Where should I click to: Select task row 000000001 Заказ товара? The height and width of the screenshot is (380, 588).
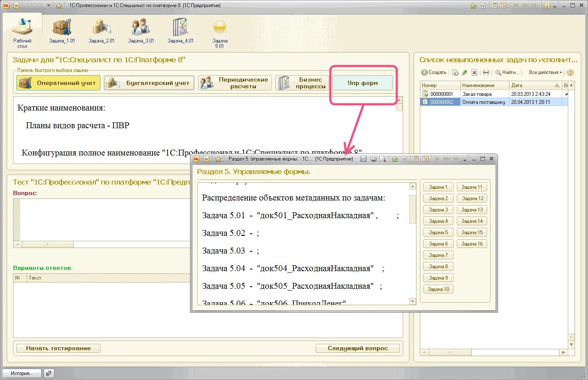point(494,94)
